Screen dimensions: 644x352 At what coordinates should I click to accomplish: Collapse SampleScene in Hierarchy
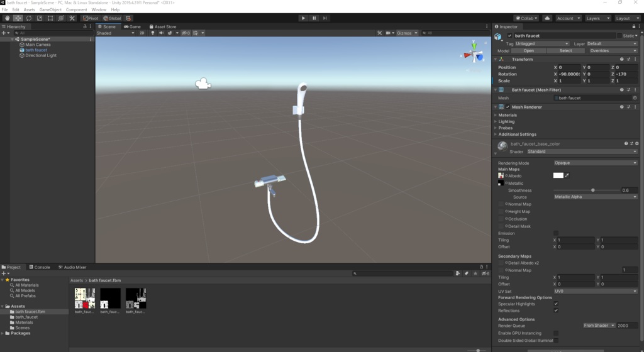[13, 40]
